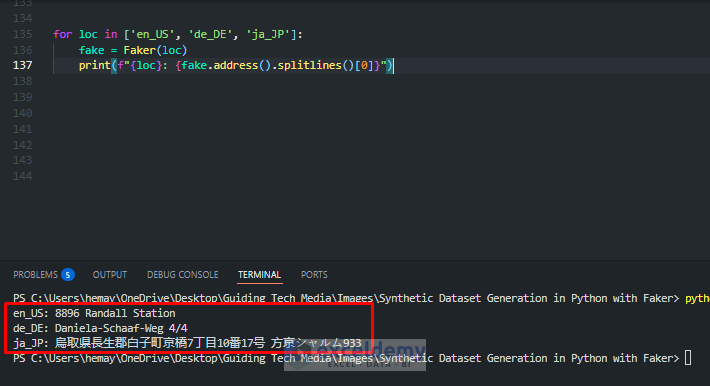Click the 'fake' variable on line 136
Screen dimensions: 710x386
tap(91, 50)
